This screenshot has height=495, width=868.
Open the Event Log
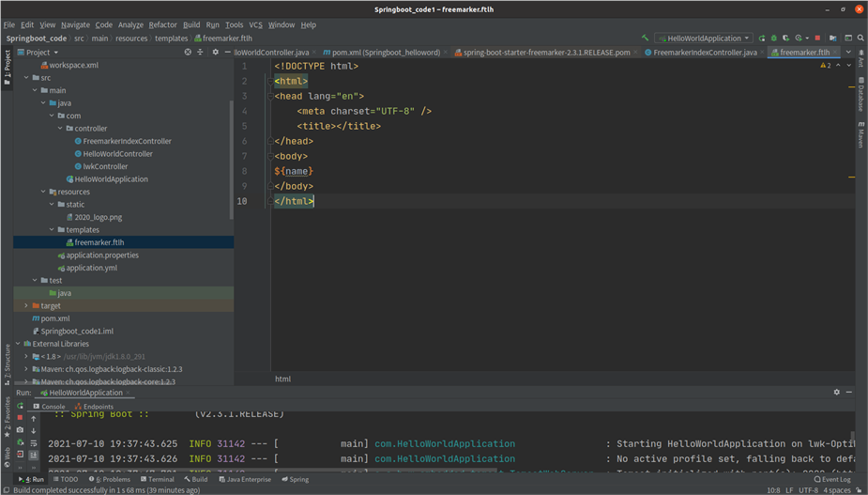pyautogui.click(x=832, y=479)
